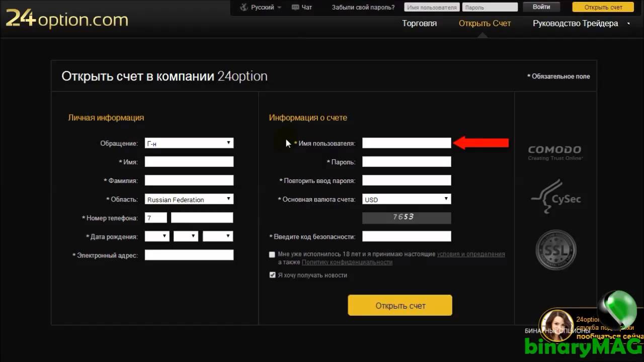Click the Электронный адрес email field

[189, 255]
